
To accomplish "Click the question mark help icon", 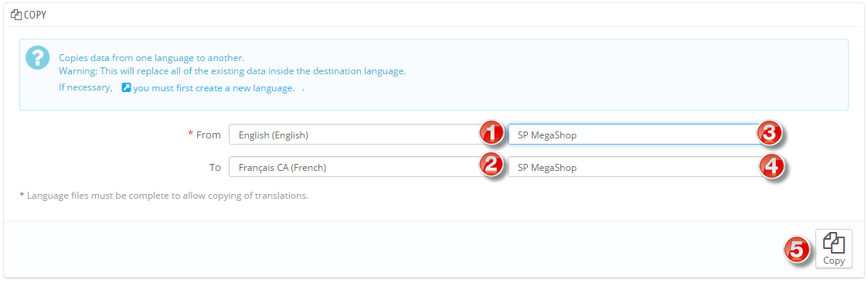I will point(38,58).
